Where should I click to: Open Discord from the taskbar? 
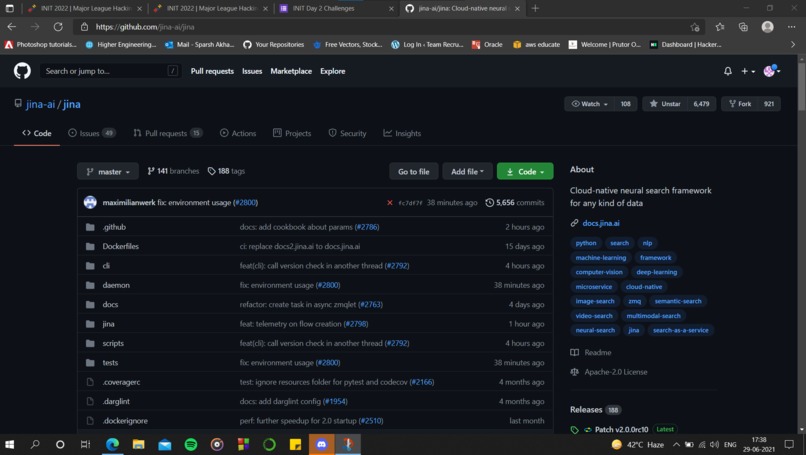322,444
